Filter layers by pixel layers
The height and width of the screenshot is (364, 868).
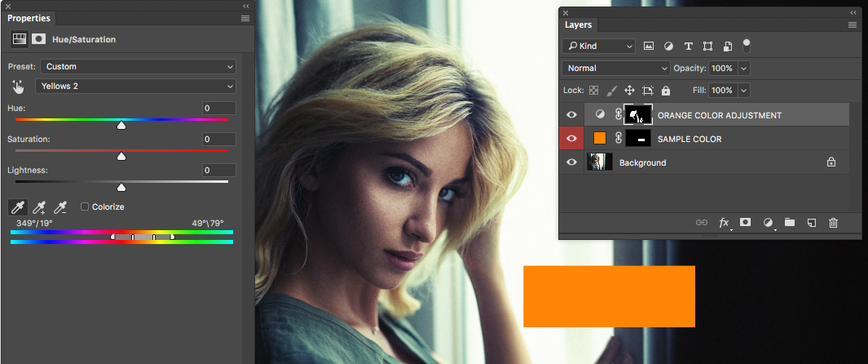pyautogui.click(x=649, y=46)
